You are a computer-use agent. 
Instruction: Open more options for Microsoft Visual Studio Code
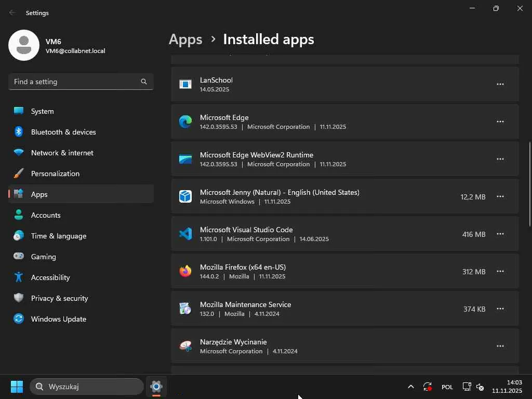pos(500,234)
